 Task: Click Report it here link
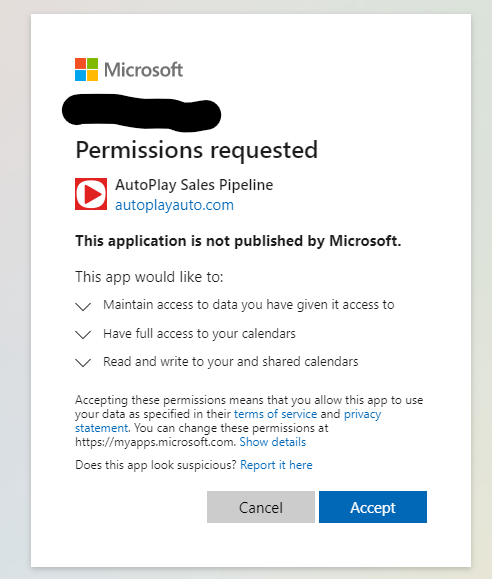pyautogui.click(x=276, y=465)
